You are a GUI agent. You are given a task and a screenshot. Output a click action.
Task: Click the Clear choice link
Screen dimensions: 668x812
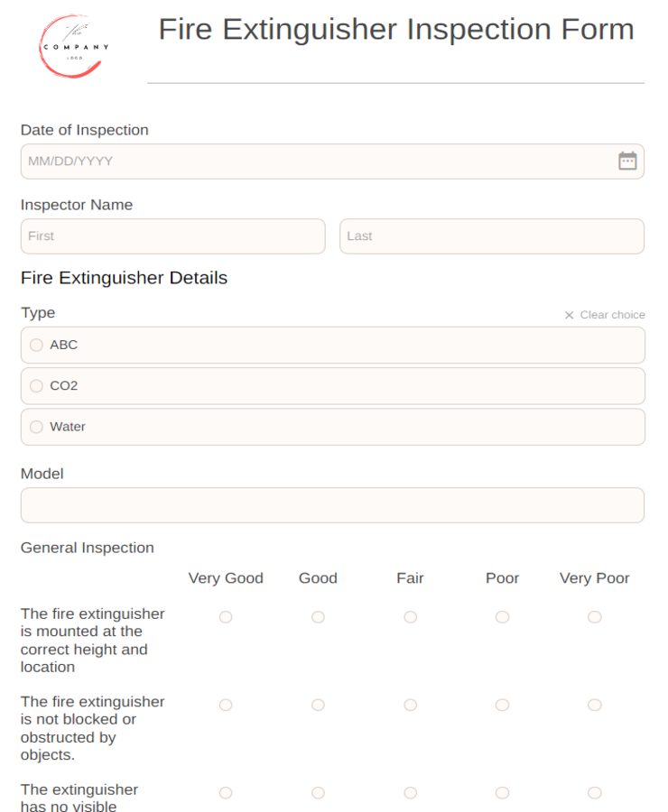612,315
